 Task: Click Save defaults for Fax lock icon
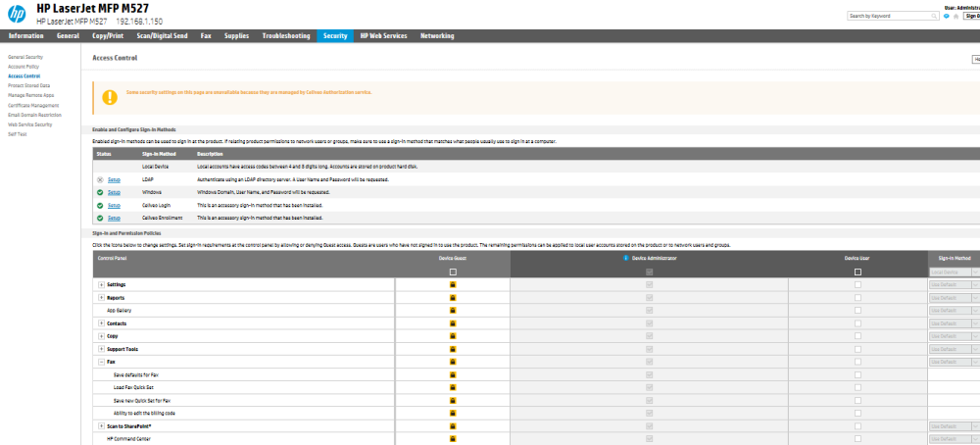pos(453,375)
